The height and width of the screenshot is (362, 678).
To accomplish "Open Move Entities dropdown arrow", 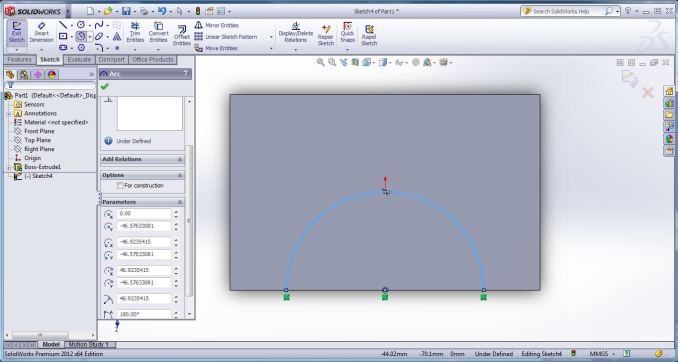I will click(271, 48).
